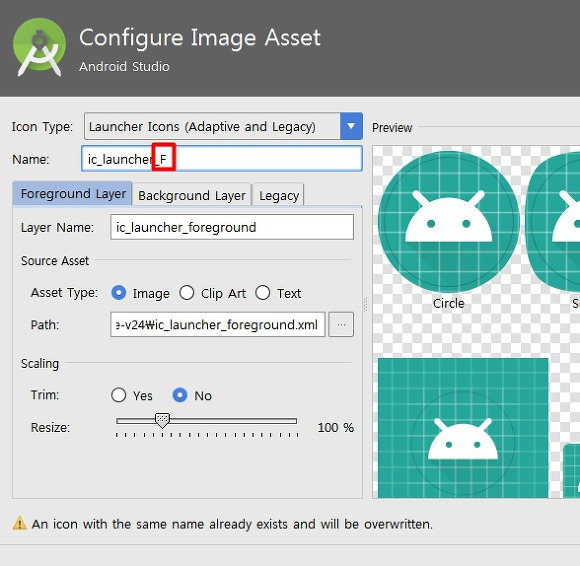Click the Resize slider handle
The width and height of the screenshot is (580, 566).
click(162, 421)
